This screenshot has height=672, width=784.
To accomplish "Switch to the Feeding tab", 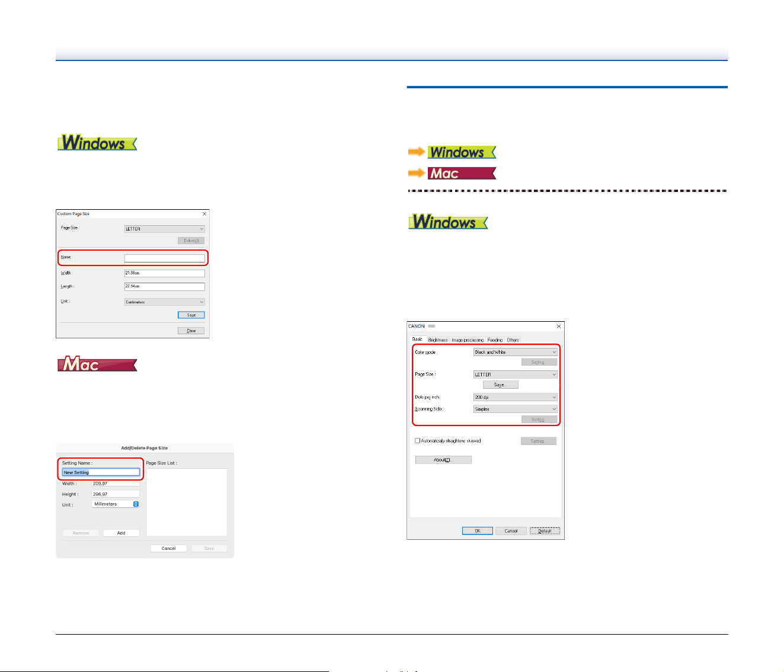I will (x=495, y=340).
